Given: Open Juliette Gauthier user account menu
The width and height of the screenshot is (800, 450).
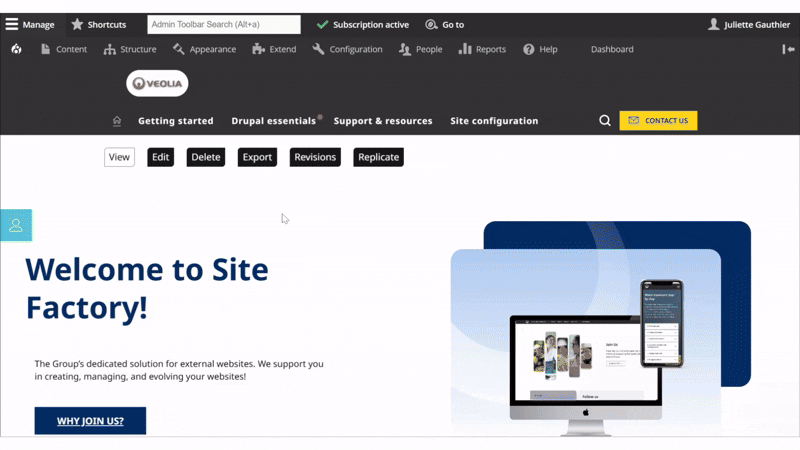Looking at the screenshot, I should [x=748, y=24].
